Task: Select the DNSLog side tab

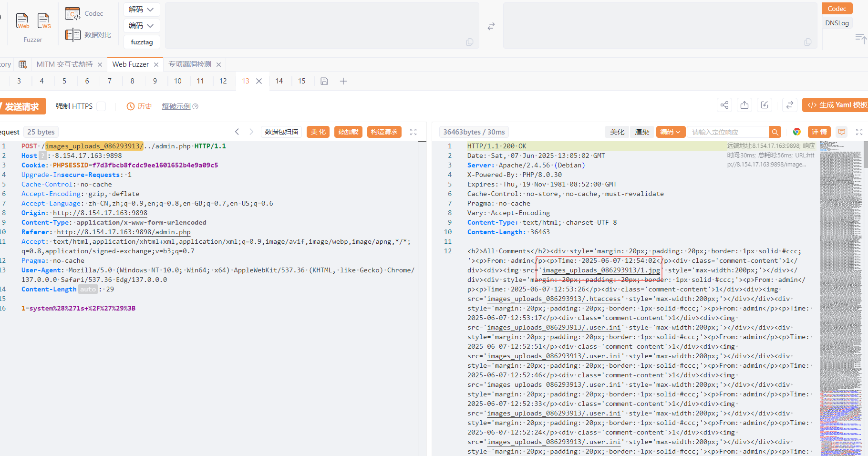Action: (x=837, y=23)
